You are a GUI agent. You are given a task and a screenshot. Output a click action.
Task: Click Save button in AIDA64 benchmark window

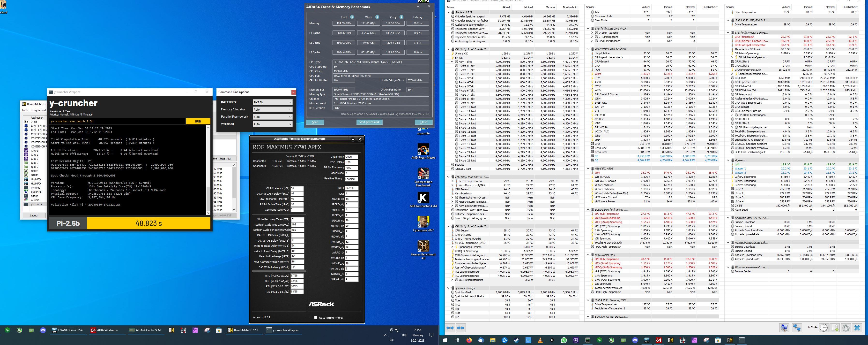point(315,122)
